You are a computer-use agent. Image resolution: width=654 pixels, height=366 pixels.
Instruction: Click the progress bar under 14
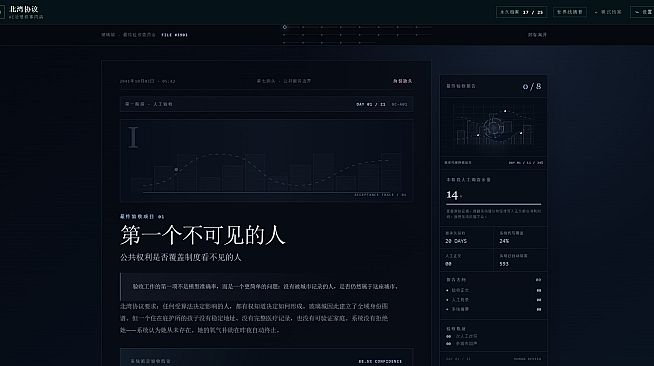point(493,204)
